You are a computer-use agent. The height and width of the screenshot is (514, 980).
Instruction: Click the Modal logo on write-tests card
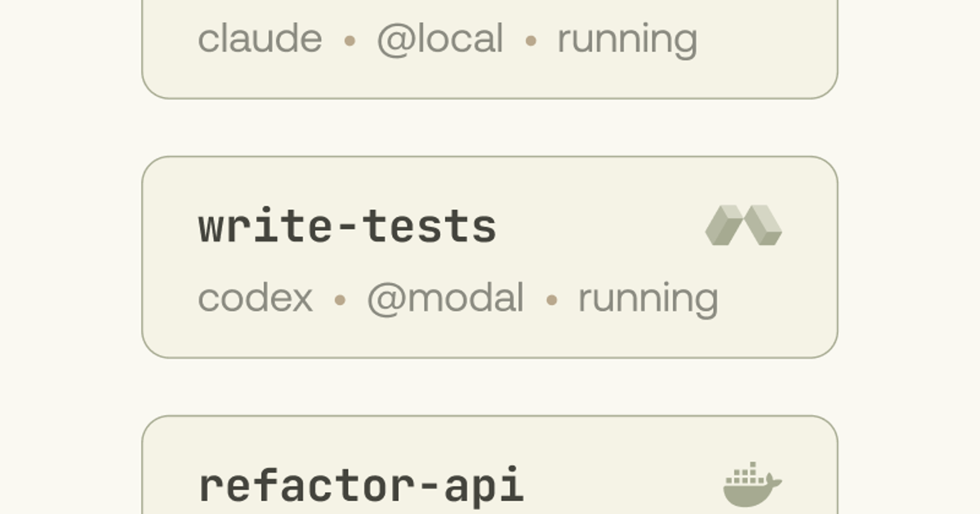[743, 225]
